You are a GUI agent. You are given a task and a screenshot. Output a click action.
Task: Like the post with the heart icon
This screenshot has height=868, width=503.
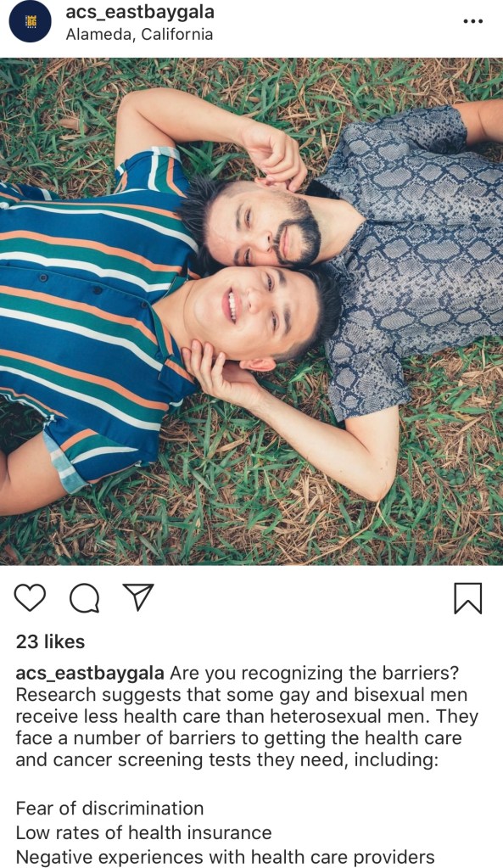tap(30, 598)
